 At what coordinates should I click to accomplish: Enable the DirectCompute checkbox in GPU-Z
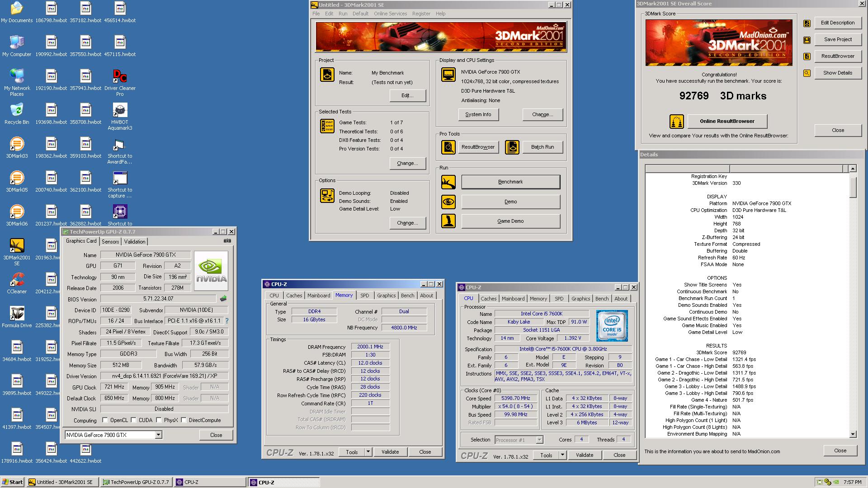(x=184, y=420)
